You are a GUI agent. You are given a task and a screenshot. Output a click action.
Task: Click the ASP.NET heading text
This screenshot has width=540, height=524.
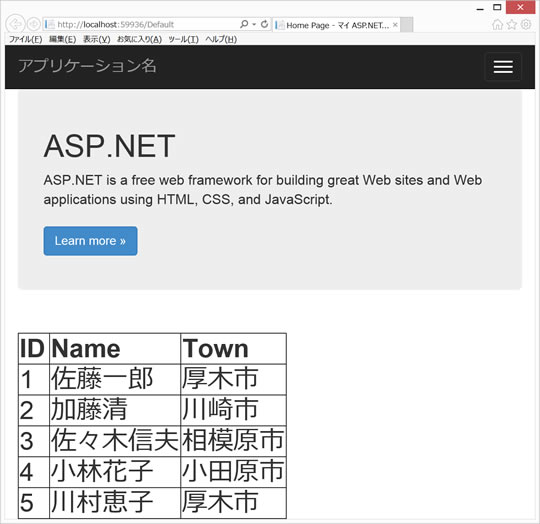[x=109, y=146]
